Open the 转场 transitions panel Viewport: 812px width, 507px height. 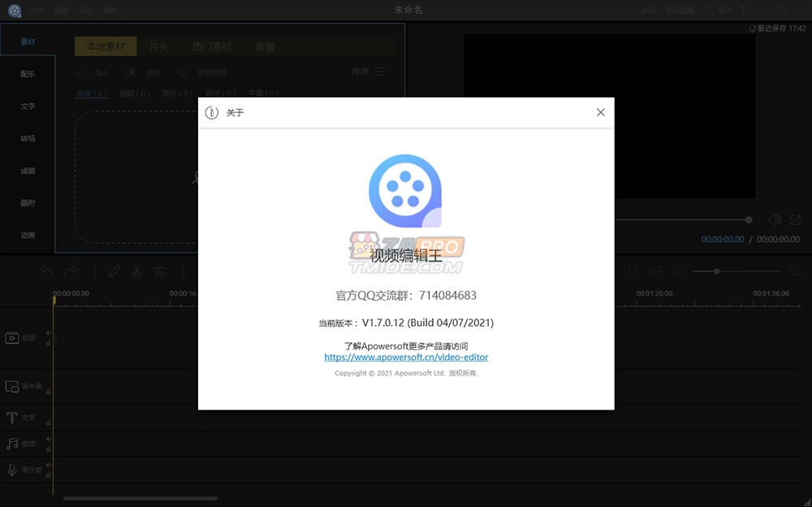[x=27, y=138]
